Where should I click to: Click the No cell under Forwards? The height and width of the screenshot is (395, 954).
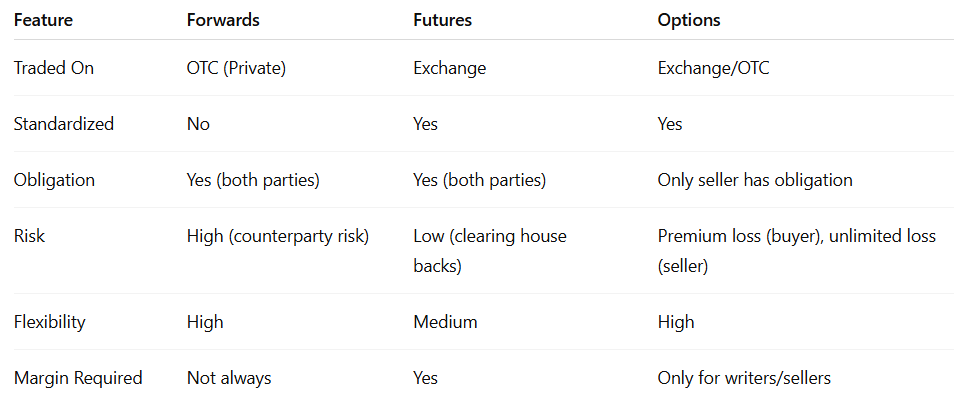pyautogui.click(x=198, y=124)
